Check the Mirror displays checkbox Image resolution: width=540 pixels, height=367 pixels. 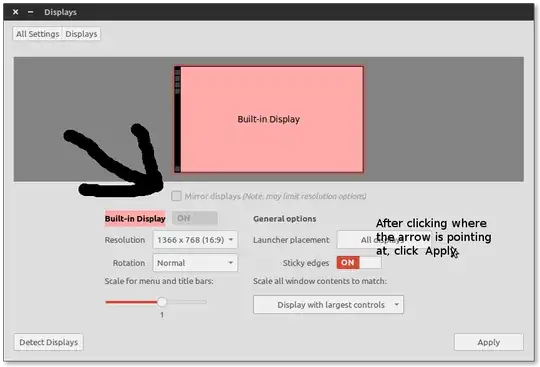point(176,196)
